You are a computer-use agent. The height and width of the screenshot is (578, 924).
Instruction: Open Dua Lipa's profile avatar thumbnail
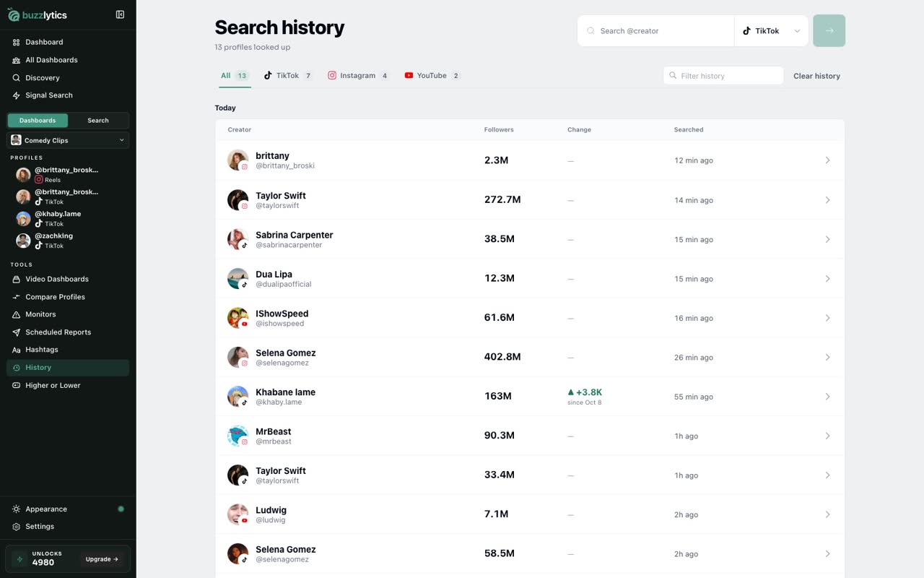point(238,279)
